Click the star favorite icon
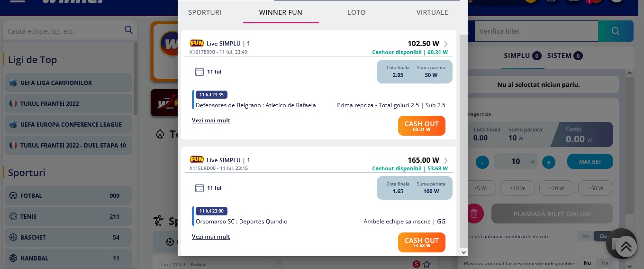Screen dimensions: 644x269 pyautogui.click(x=426, y=264)
